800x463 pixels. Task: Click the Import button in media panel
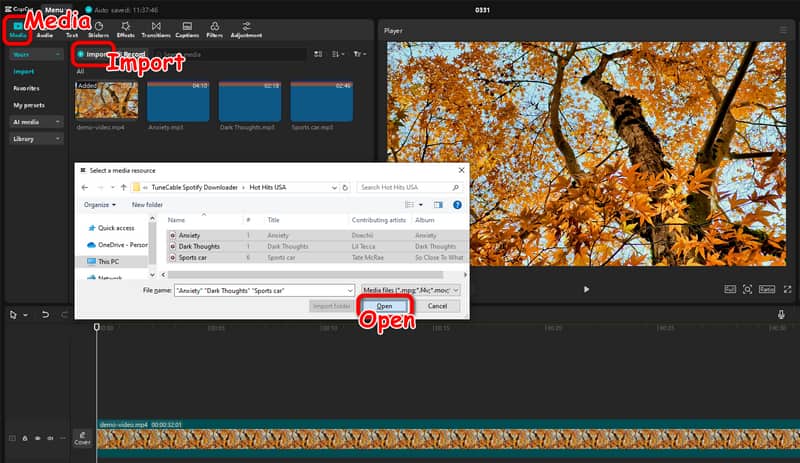[x=93, y=54]
